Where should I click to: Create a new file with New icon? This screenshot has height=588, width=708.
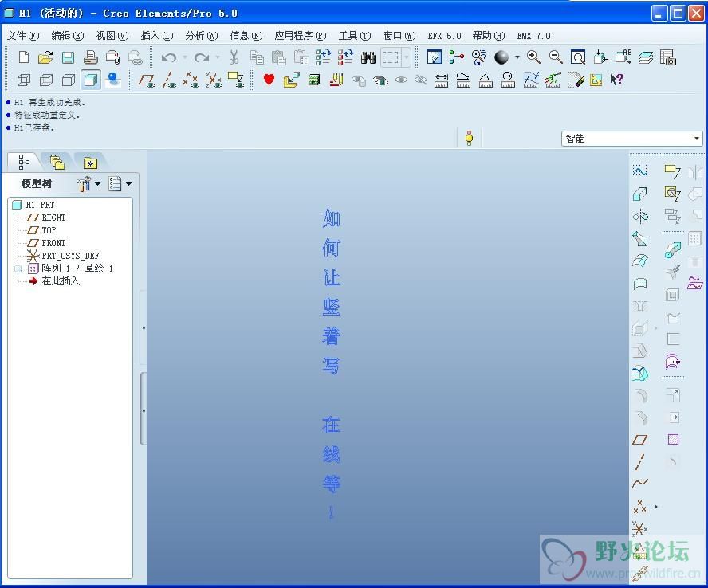tap(23, 57)
